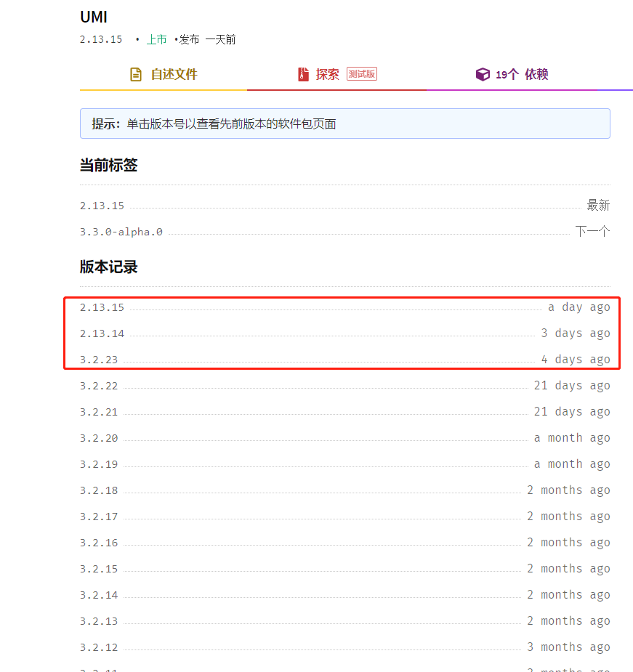Click the 版本记录 heading
Screen dimensions: 633x672
[108, 267]
